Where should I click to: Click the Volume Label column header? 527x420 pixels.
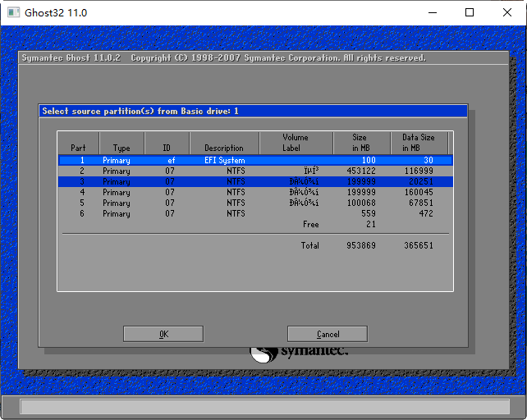pos(296,143)
